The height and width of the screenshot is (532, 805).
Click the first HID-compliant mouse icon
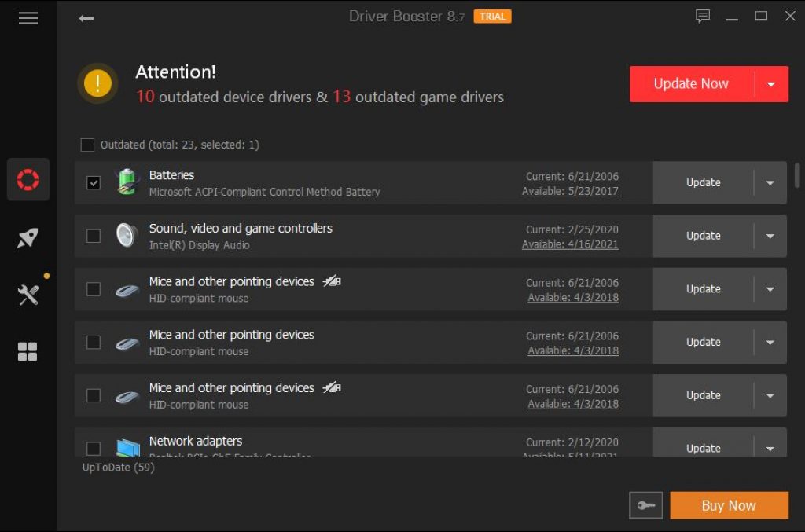point(127,291)
